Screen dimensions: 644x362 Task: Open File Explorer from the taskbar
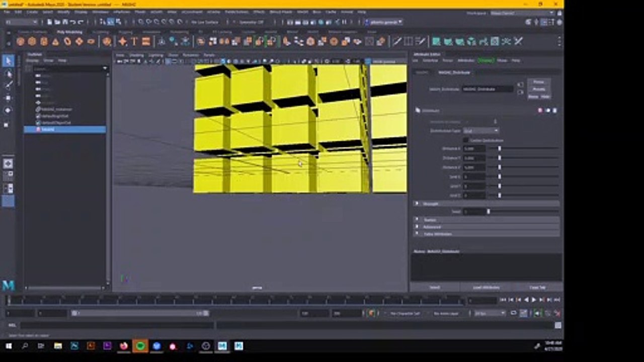tap(58, 346)
